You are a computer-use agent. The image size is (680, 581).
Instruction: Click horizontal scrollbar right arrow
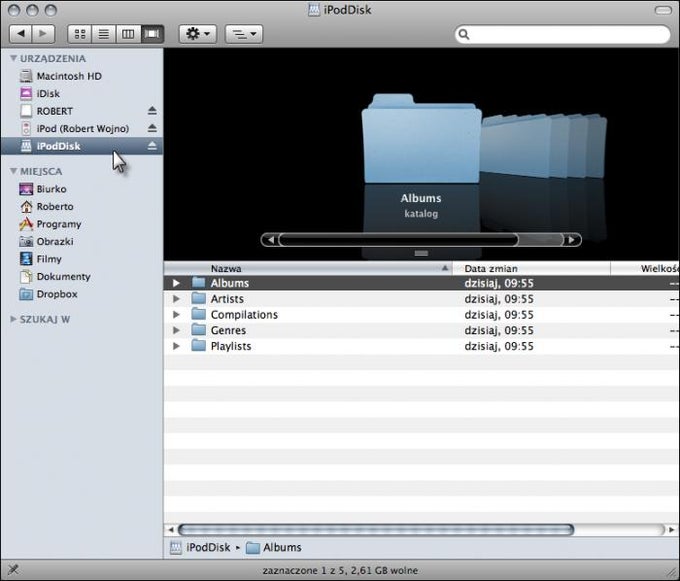[671, 529]
